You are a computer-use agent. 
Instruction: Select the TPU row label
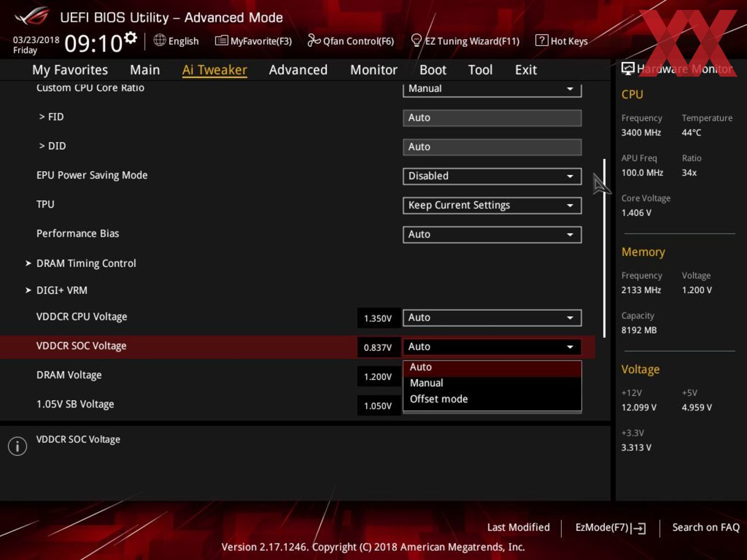(x=45, y=204)
